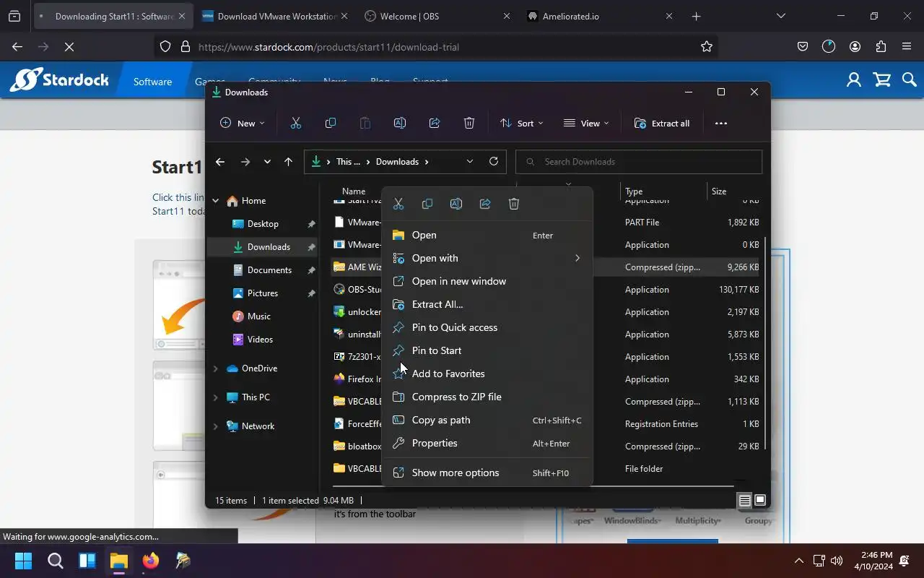Open Stardock Software nav link

(152, 82)
